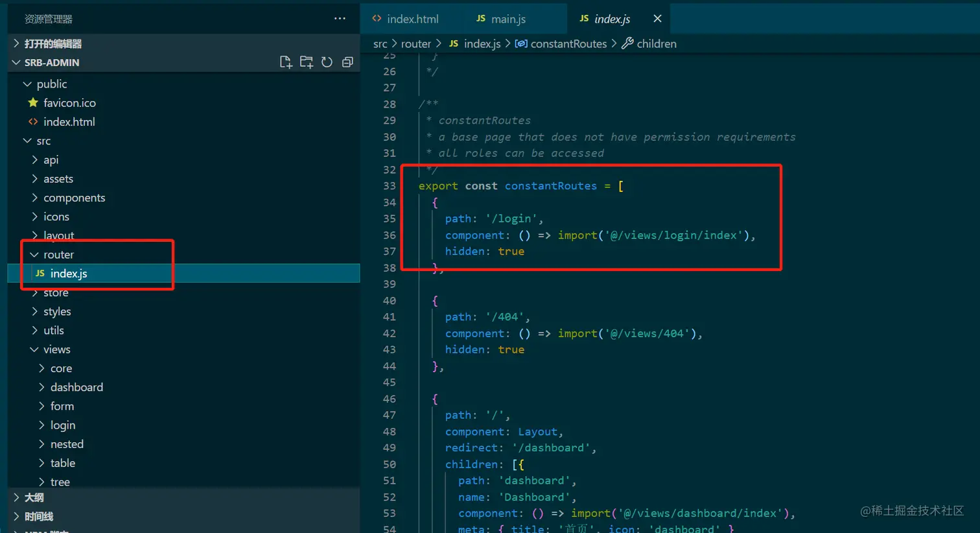Collapse the src folder
Image resolution: width=980 pixels, height=533 pixels.
pyautogui.click(x=183, y=141)
